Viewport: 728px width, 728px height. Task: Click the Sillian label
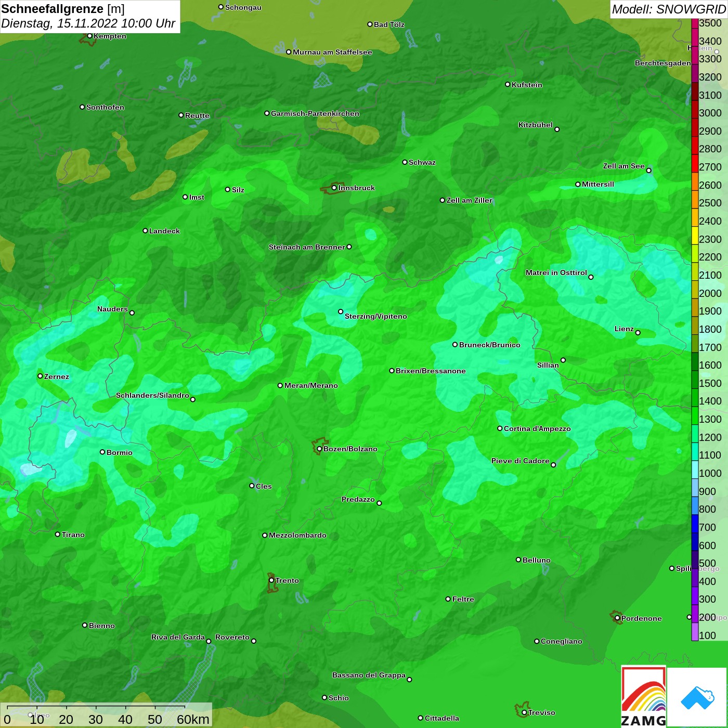click(x=548, y=365)
